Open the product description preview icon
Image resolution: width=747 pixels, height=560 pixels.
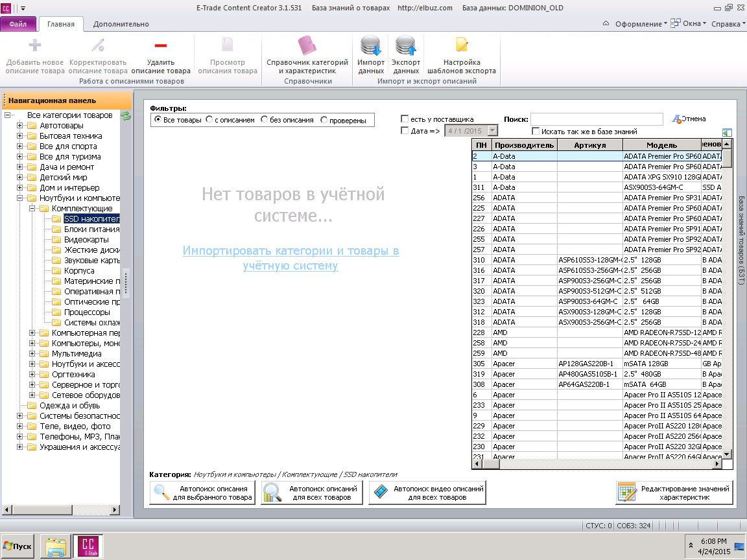point(227,45)
